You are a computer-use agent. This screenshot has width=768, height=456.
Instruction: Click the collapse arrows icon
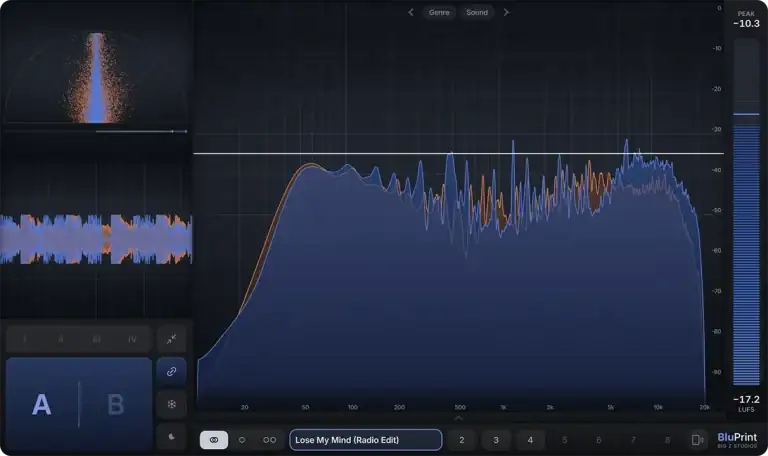click(x=171, y=339)
